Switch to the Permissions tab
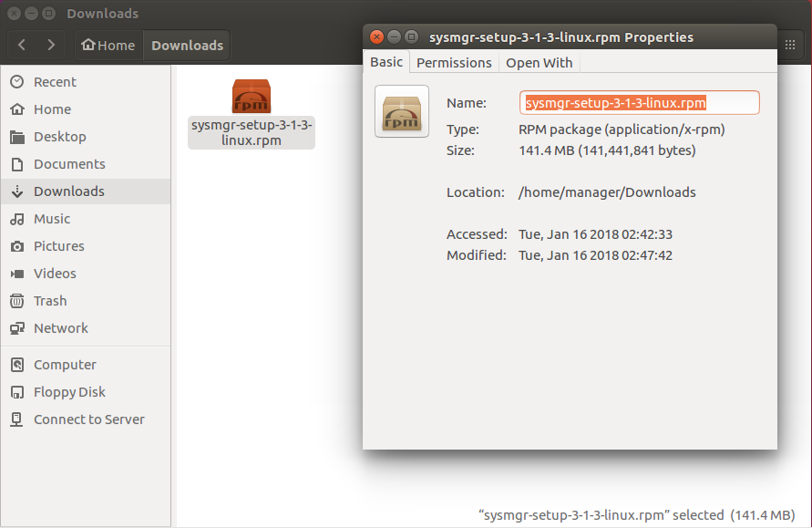The width and height of the screenshot is (812, 528). click(454, 63)
